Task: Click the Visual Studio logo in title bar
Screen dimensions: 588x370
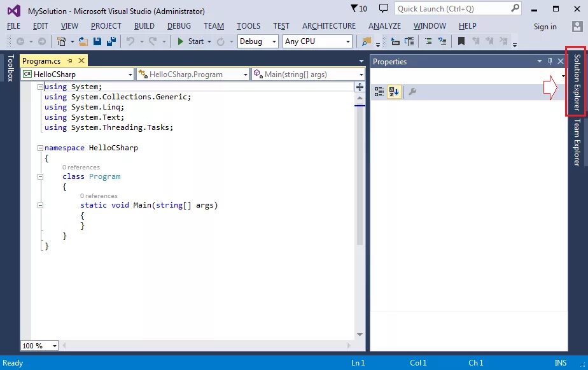Action: [14, 11]
